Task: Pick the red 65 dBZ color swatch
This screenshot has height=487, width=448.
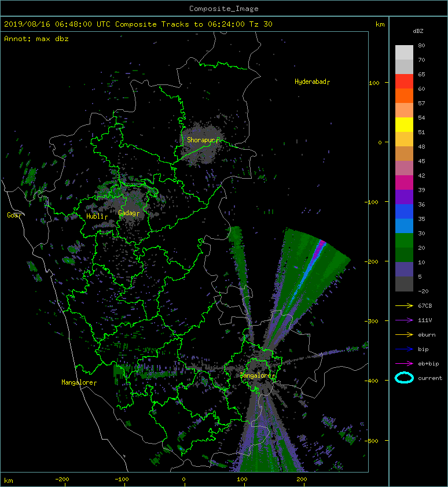Action: point(404,81)
